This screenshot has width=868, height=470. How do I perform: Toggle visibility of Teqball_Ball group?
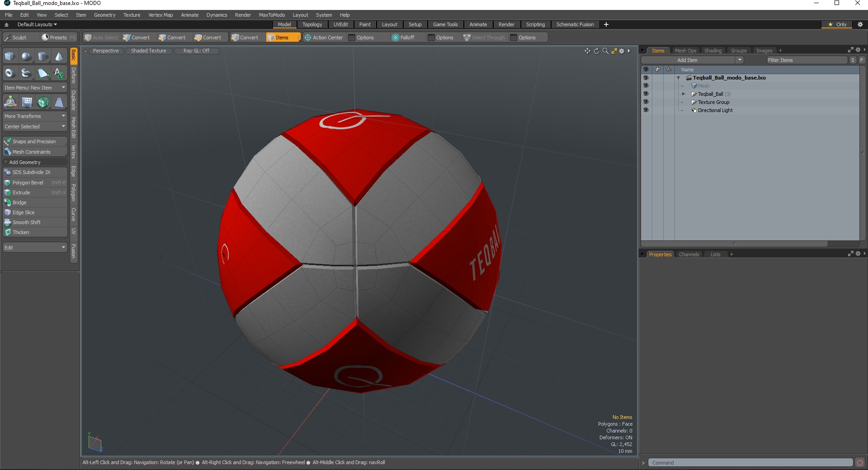tap(646, 94)
